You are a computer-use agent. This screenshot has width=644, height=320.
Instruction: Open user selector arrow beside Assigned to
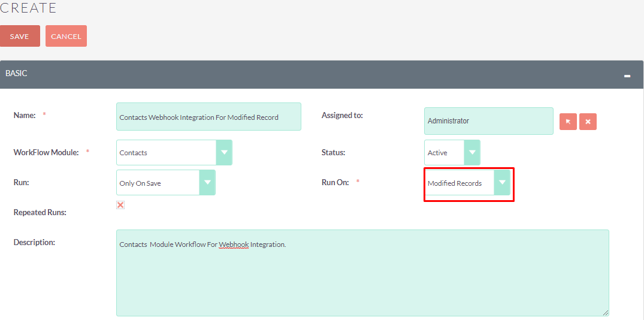[568, 122]
